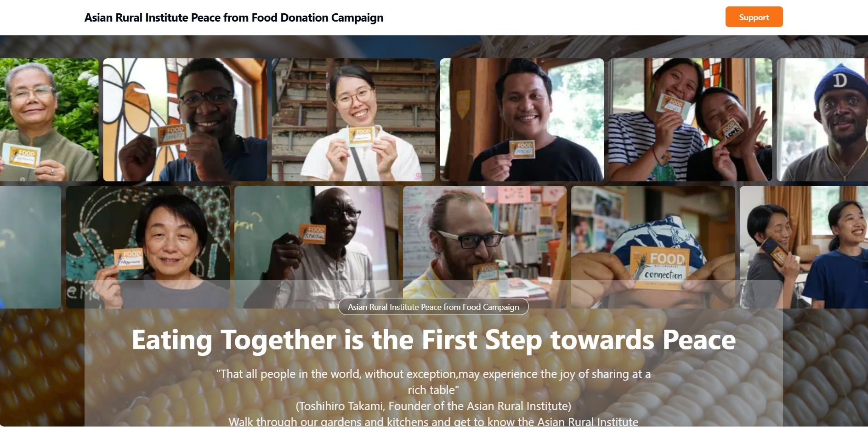The height and width of the screenshot is (427, 868).
Task: Open photo of elderly woman in green jacket
Action: (49, 120)
